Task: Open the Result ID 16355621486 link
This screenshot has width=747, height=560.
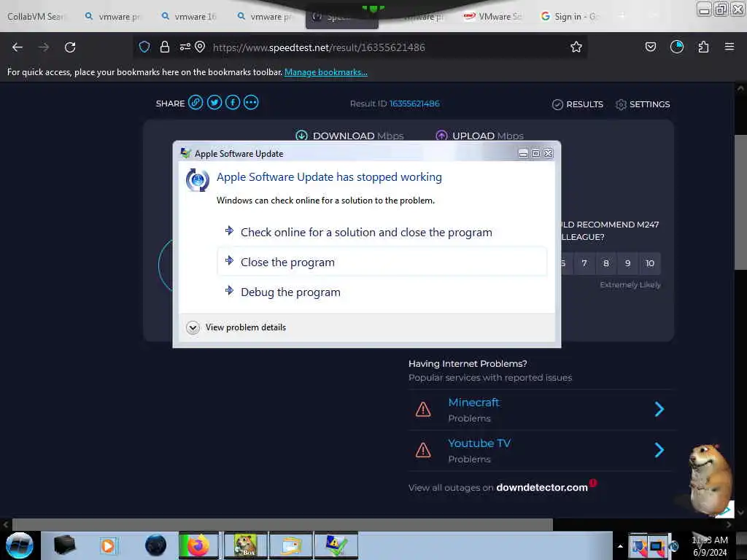Action: 414,104
